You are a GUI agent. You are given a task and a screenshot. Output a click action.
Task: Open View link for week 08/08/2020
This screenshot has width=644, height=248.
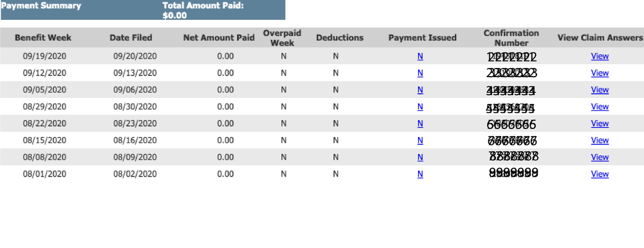pyautogui.click(x=599, y=157)
